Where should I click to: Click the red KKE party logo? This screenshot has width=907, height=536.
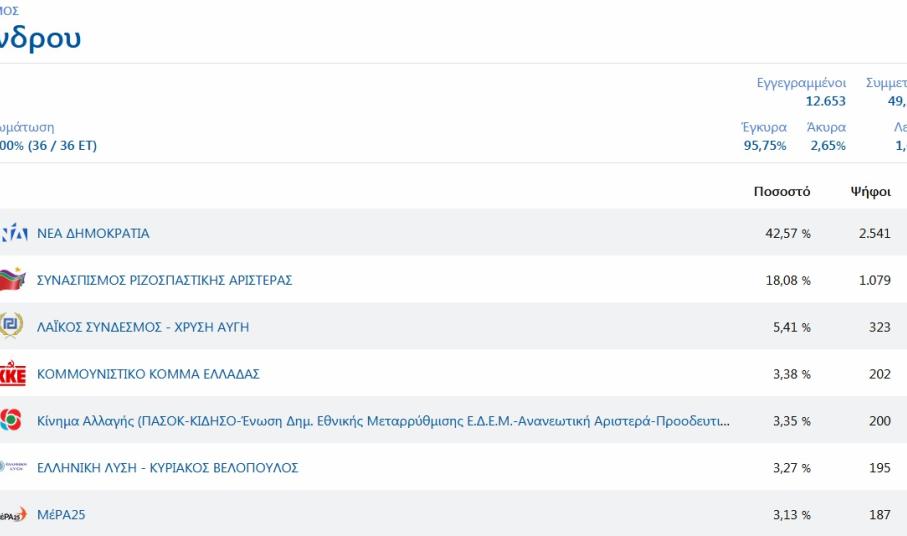point(12,374)
